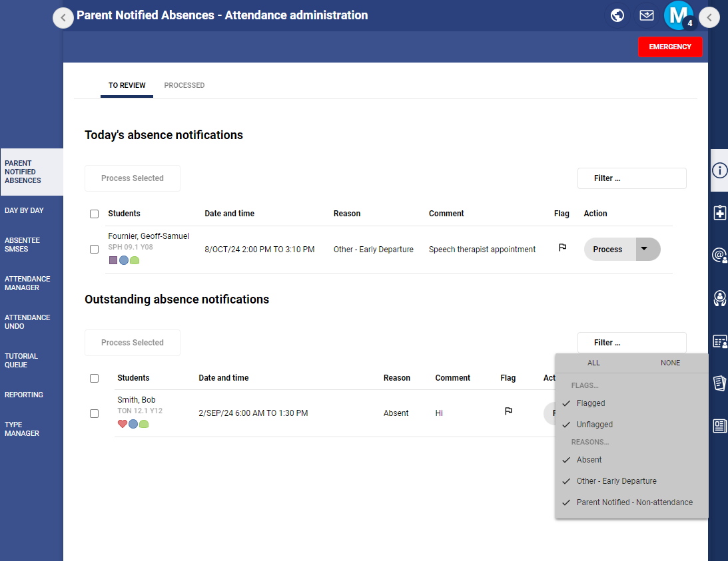Click the pink heart dot under Bob Smith
The image size is (728, 561).
point(122,423)
